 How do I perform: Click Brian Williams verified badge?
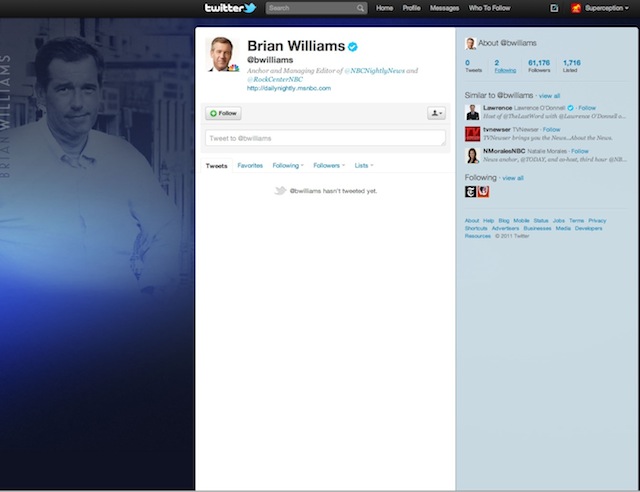tap(353, 47)
